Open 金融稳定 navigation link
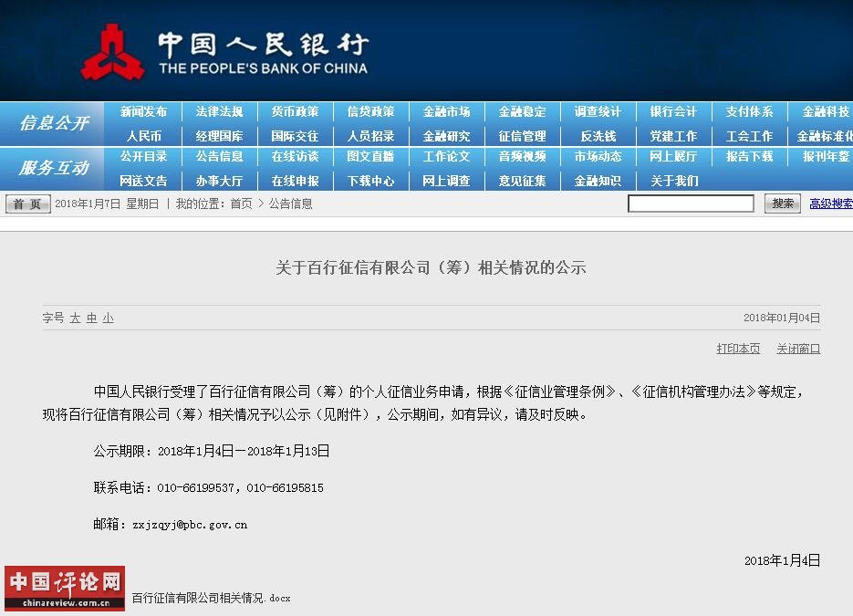Viewport: 853px width, 616px height. click(522, 111)
